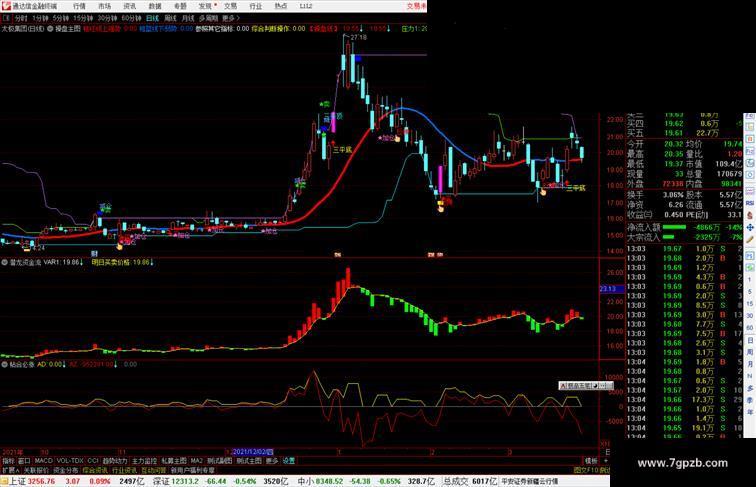Screen dimensions: 756x487
Task: Select the 5-minute period in right sidebar
Action: [x=750, y=291]
